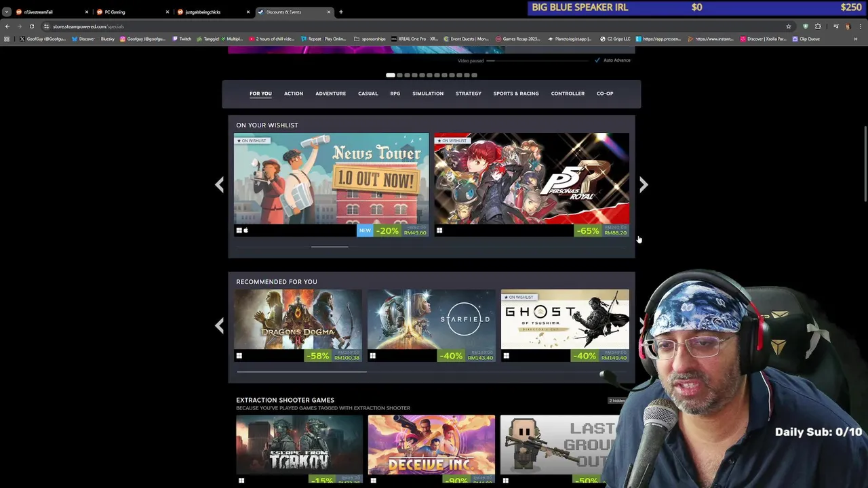Go to previous wishlist items arrow

pos(220,184)
